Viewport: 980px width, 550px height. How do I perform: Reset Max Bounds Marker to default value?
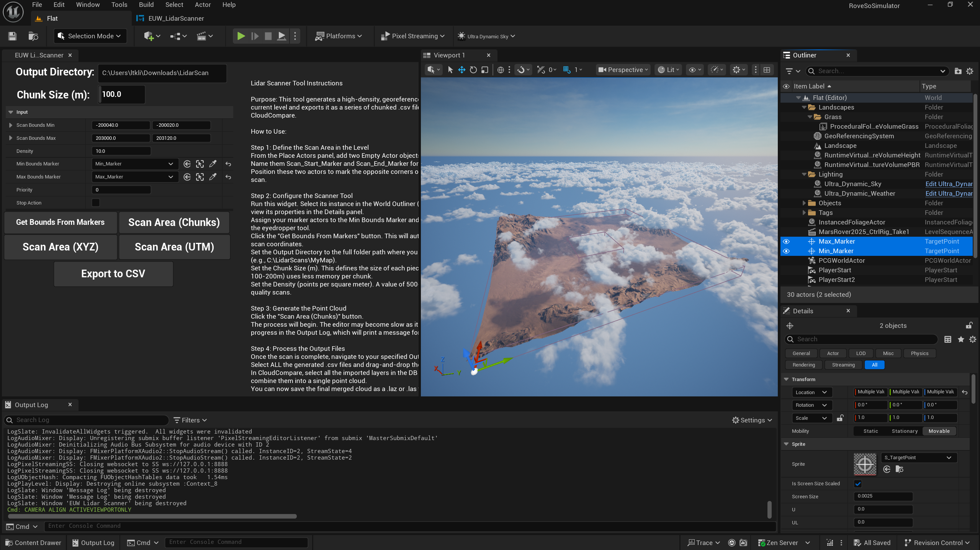pos(228,177)
